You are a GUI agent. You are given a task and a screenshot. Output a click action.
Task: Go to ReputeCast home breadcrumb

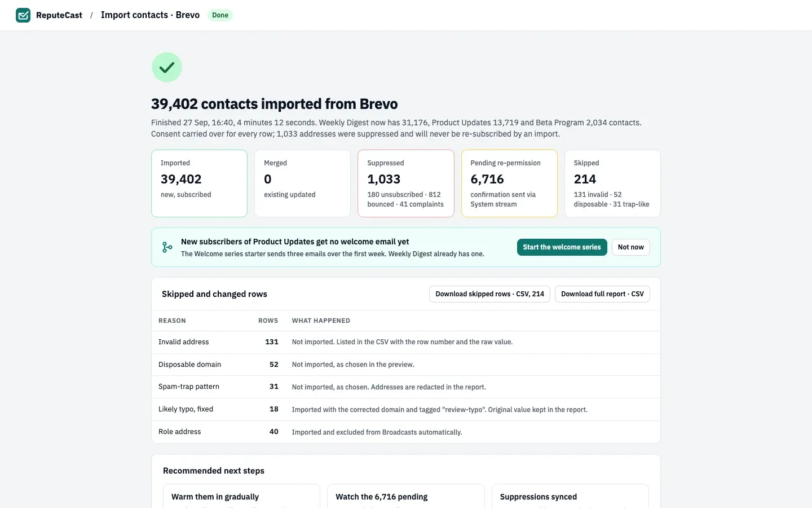click(59, 15)
